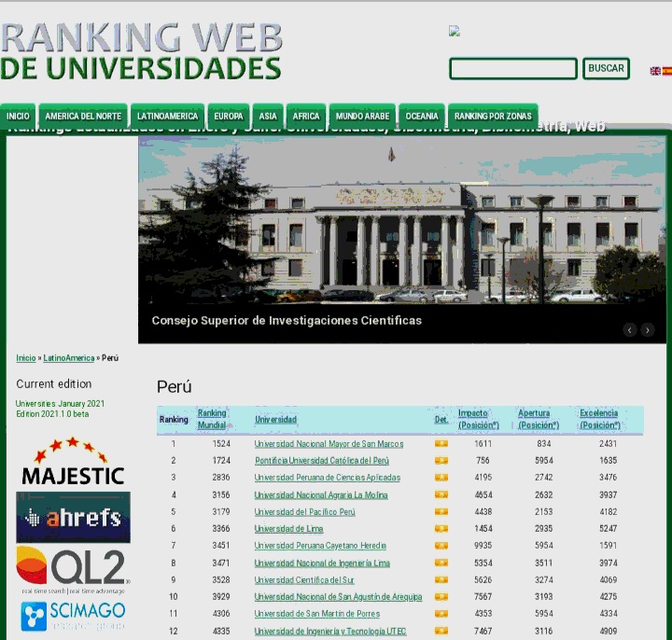The height and width of the screenshot is (640, 672).
Task: Click the search text input field
Action: (513, 69)
